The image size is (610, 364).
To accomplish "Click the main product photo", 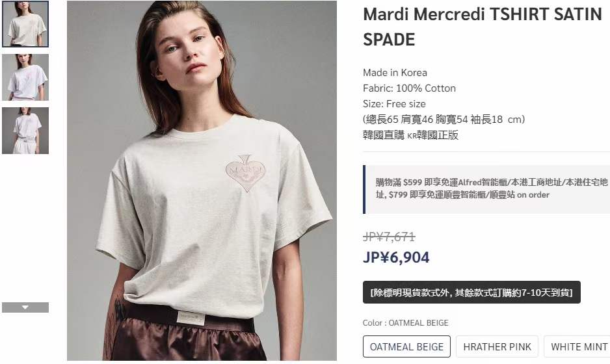I will coord(202,181).
